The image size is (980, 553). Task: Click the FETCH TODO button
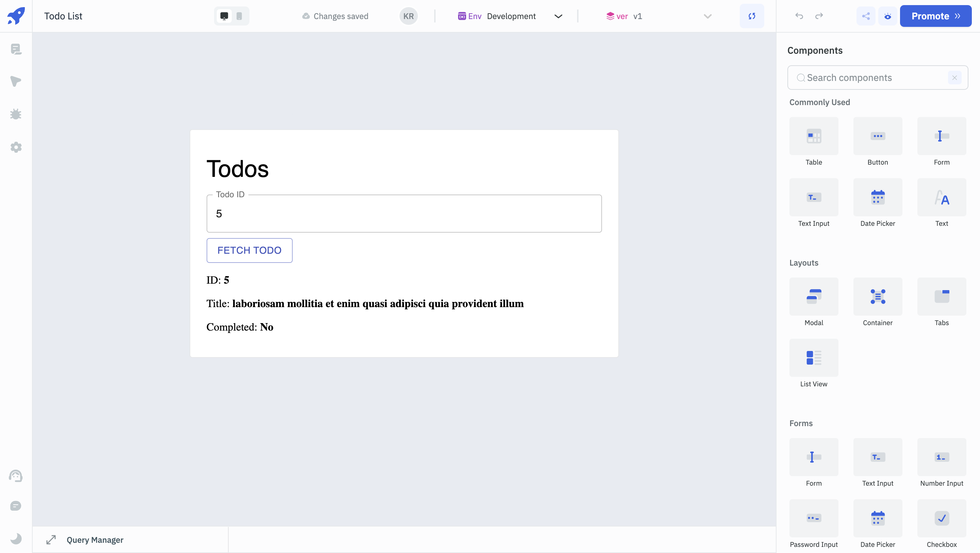pos(249,250)
